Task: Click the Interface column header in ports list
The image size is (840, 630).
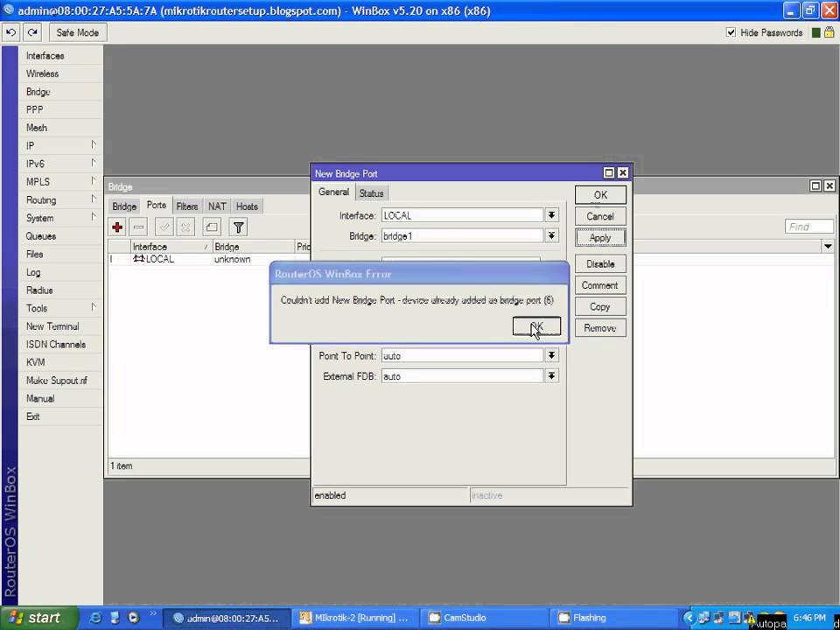Action: pos(171,247)
